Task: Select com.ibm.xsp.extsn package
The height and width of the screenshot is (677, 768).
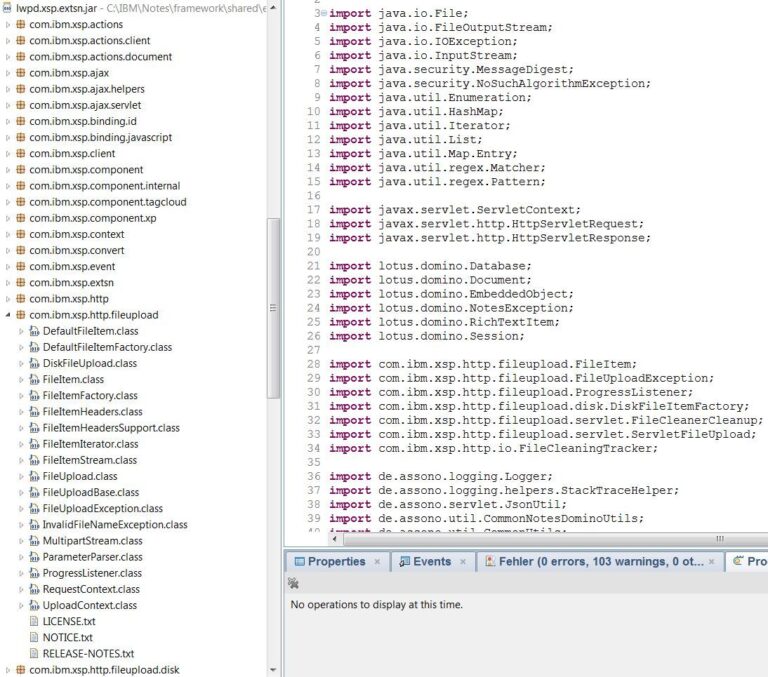Action: [72, 283]
